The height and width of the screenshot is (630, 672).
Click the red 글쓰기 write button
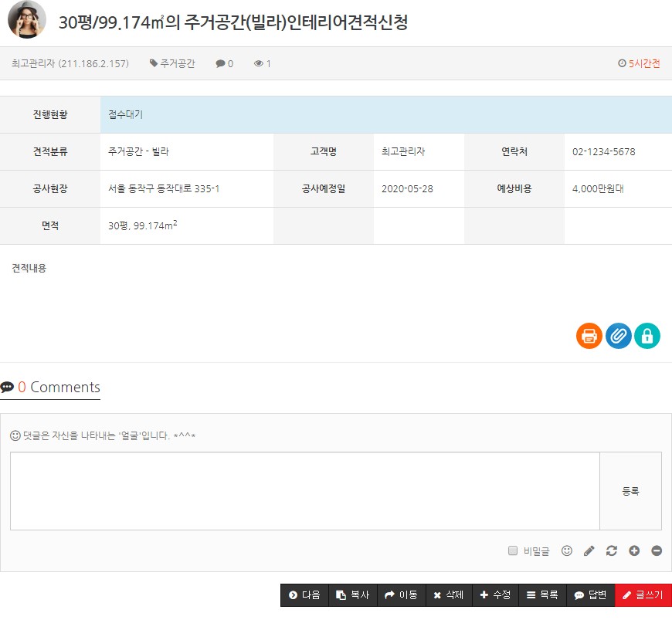[643, 595]
